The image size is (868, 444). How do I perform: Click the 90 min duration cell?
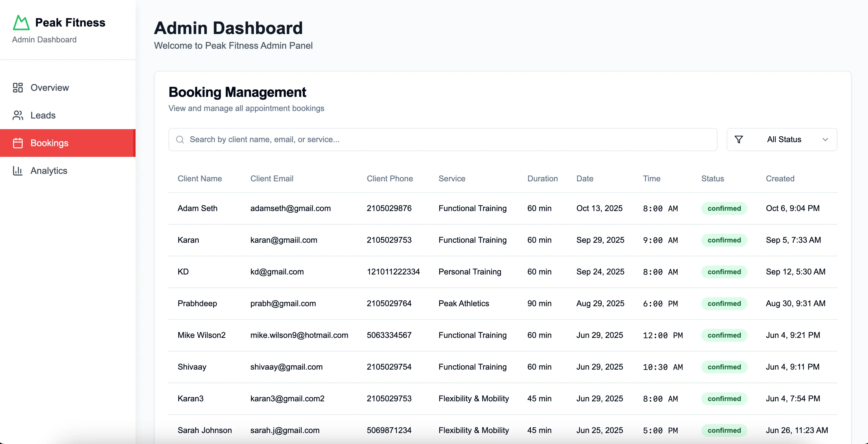point(539,303)
